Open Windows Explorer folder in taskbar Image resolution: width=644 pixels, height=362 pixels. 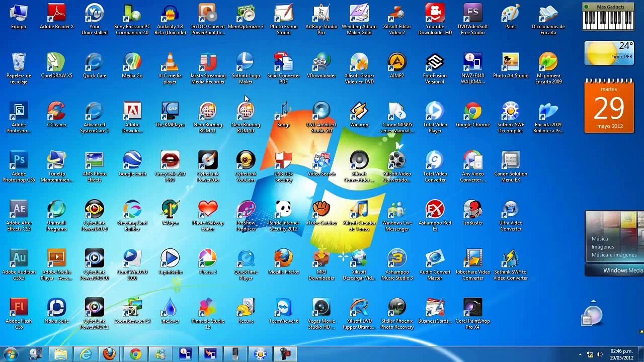pyautogui.click(x=60, y=354)
